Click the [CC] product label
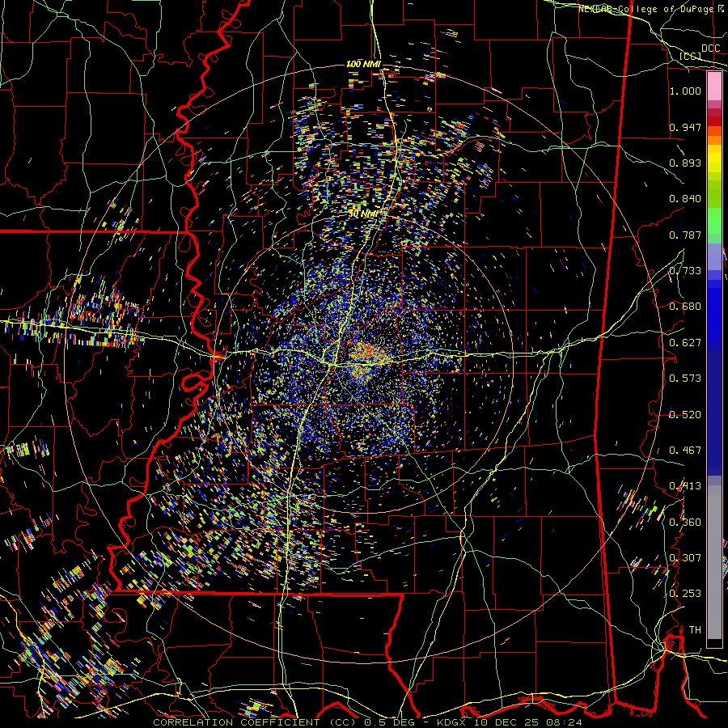Viewport: 728px width, 728px height. (691, 56)
